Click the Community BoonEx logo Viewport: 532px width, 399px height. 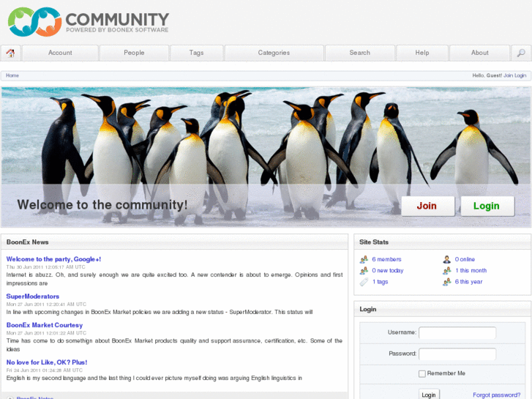tap(89, 22)
